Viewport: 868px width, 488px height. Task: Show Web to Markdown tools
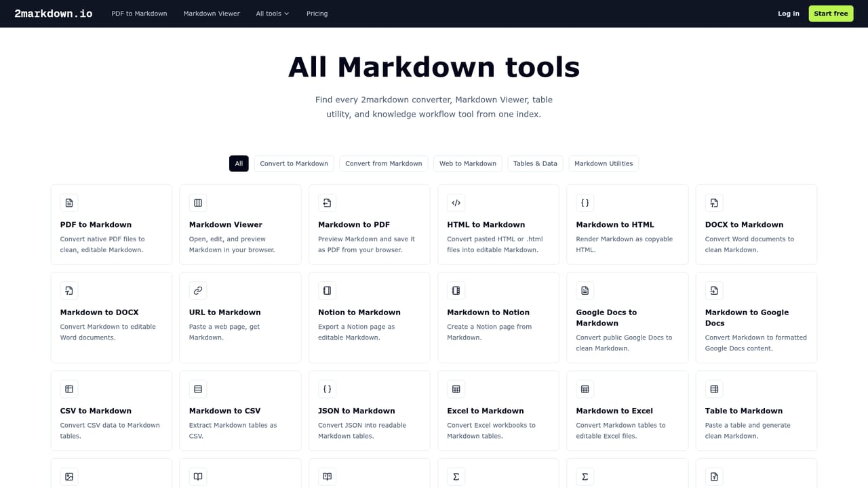[x=468, y=163]
